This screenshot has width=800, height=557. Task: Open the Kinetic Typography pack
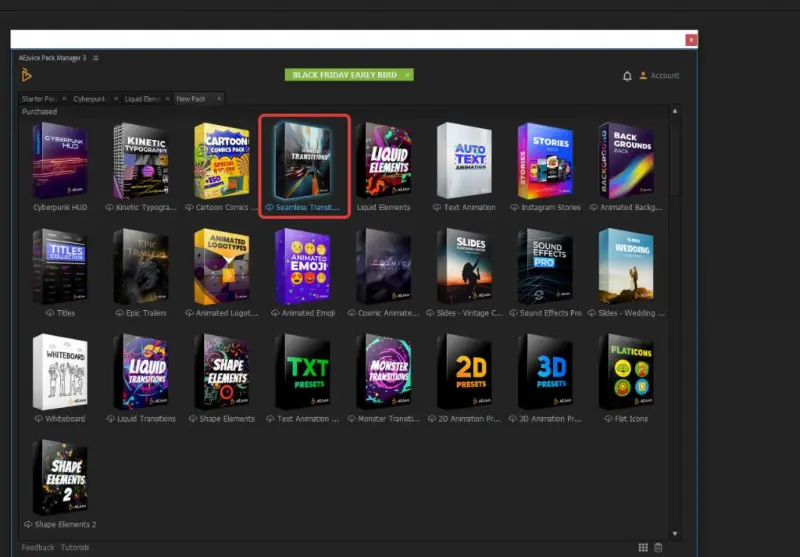[139, 161]
